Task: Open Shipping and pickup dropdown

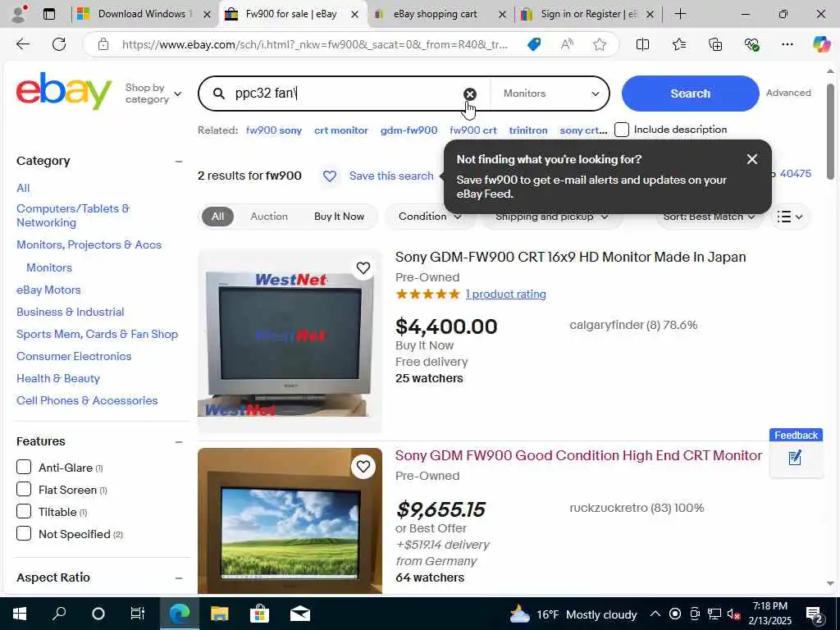Action: (x=552, y=217)
